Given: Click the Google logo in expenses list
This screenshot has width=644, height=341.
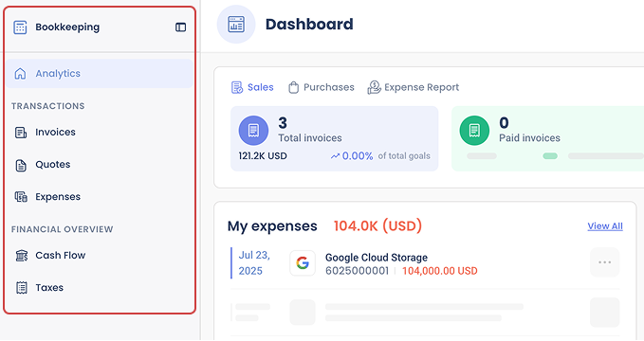Looking at the screenshot, I should pos(303,262).
